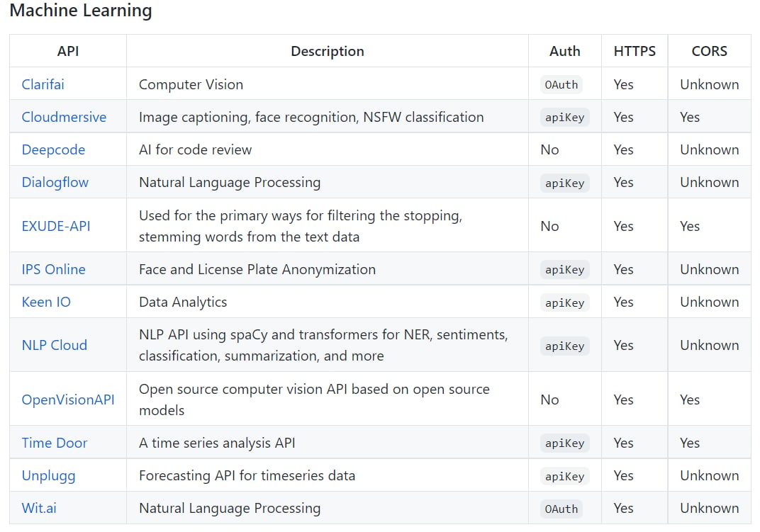
Task: Click the HTTPS 'Yes' value for Unplugg
Action: click(623, 476)
